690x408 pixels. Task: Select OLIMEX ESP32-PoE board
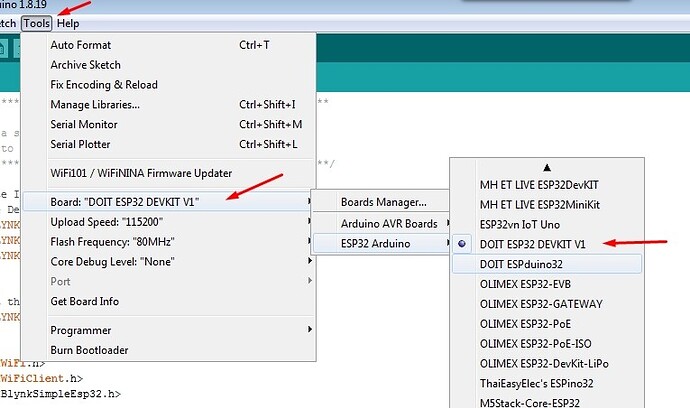point(547,324)
